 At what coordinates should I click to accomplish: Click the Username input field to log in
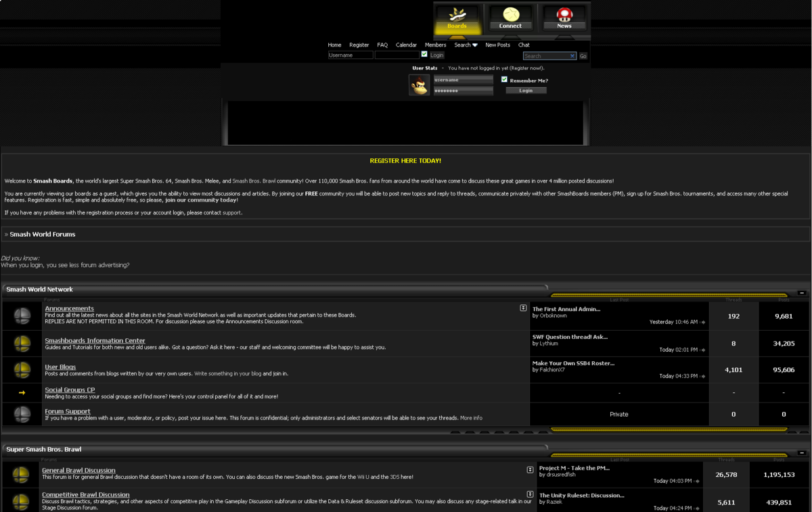coord(350,55)
